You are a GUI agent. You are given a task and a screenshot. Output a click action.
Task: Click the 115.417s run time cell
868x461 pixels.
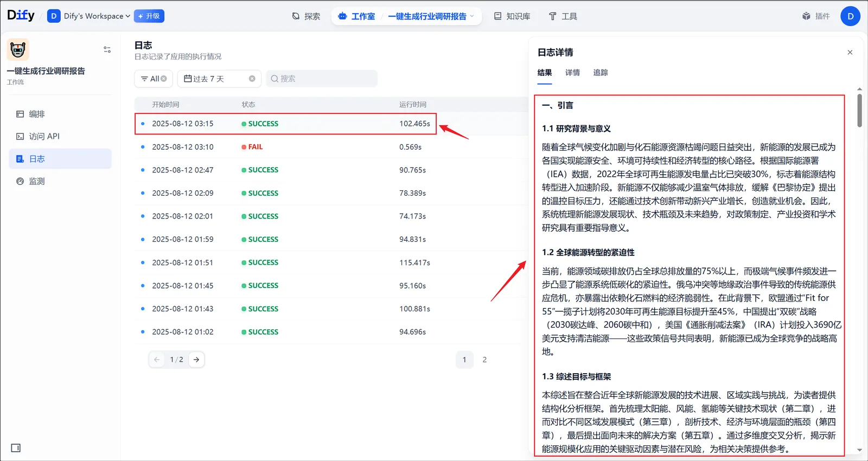point(414,262)
